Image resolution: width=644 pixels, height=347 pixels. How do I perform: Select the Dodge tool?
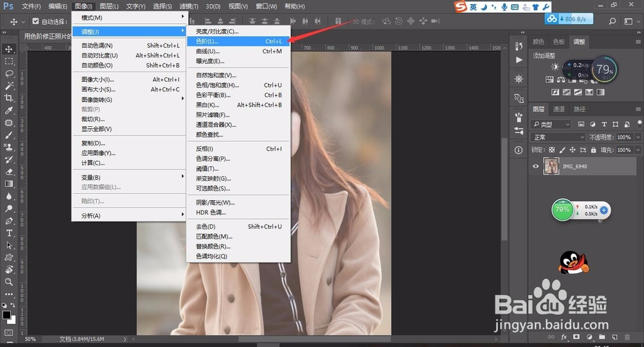8,209
